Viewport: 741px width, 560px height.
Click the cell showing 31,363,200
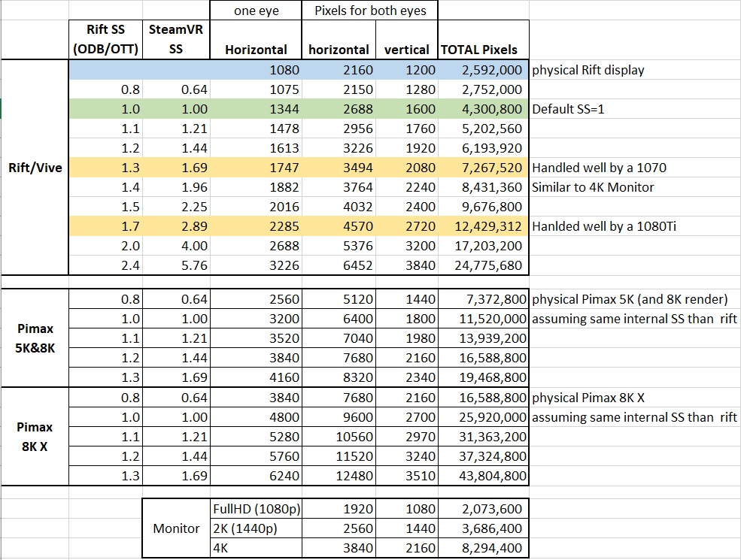point(484,437)
